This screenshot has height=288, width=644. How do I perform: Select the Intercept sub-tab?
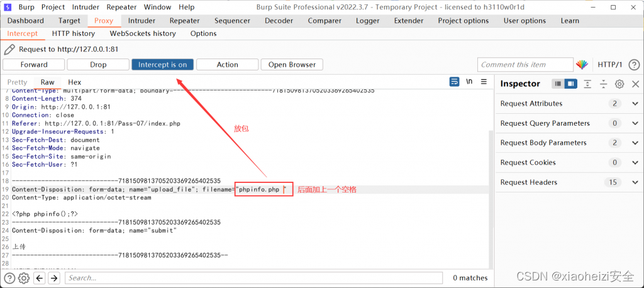pos(22,34)
